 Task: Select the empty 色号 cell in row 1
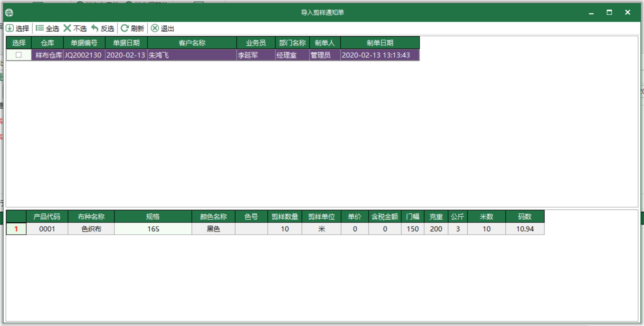click(x=251, y=229)
